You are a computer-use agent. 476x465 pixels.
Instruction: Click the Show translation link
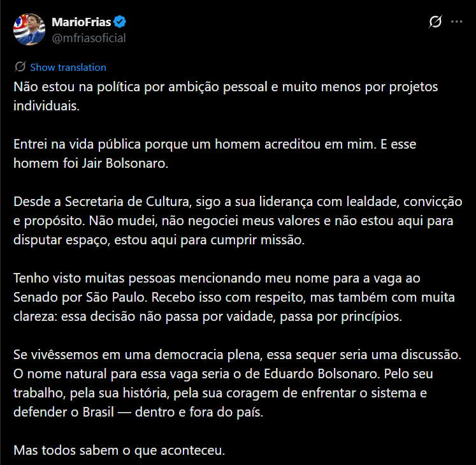[x=68, y=67]
